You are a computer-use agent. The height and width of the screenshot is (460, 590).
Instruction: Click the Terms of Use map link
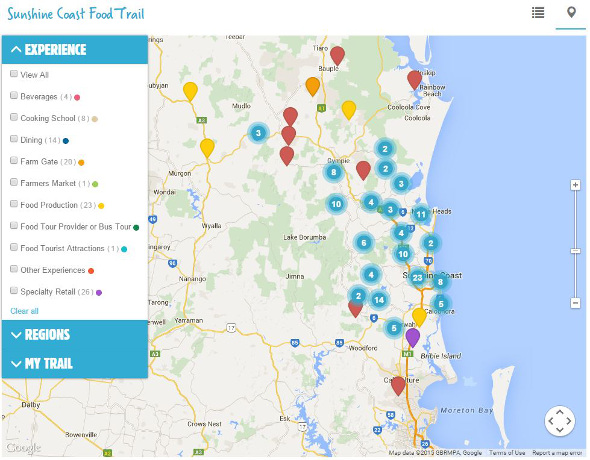point(507,452)
